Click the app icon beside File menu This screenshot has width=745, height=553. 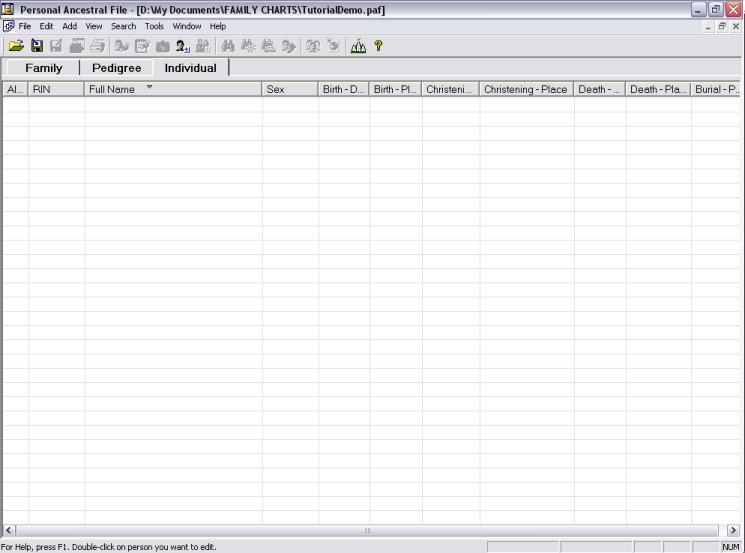[9, 26]
